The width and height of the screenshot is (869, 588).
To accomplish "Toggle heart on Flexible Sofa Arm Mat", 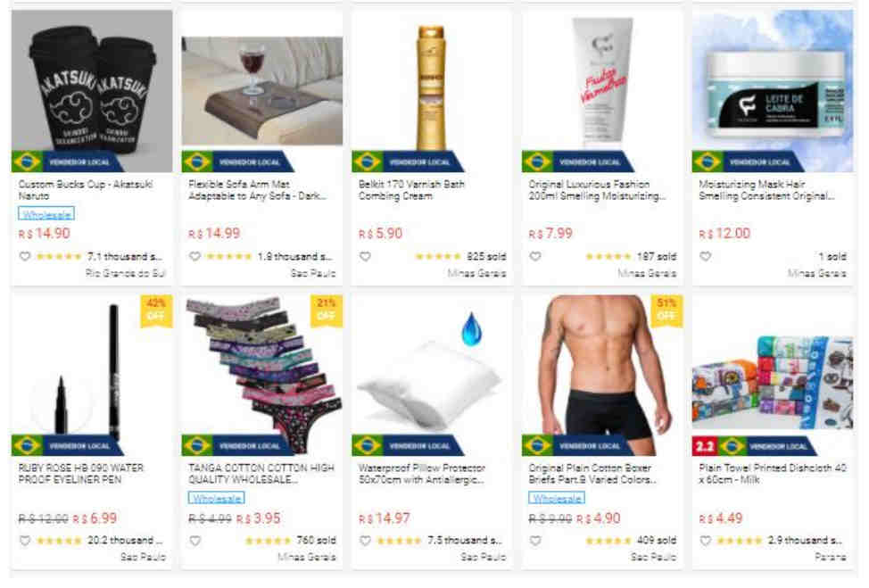I will coord(194,257).
